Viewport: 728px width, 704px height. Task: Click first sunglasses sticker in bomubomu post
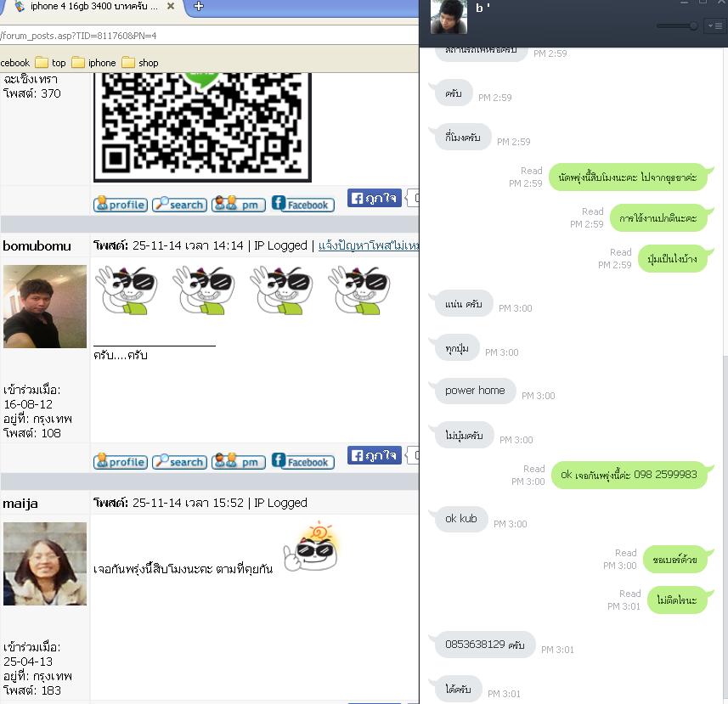(x=127, y=290)
